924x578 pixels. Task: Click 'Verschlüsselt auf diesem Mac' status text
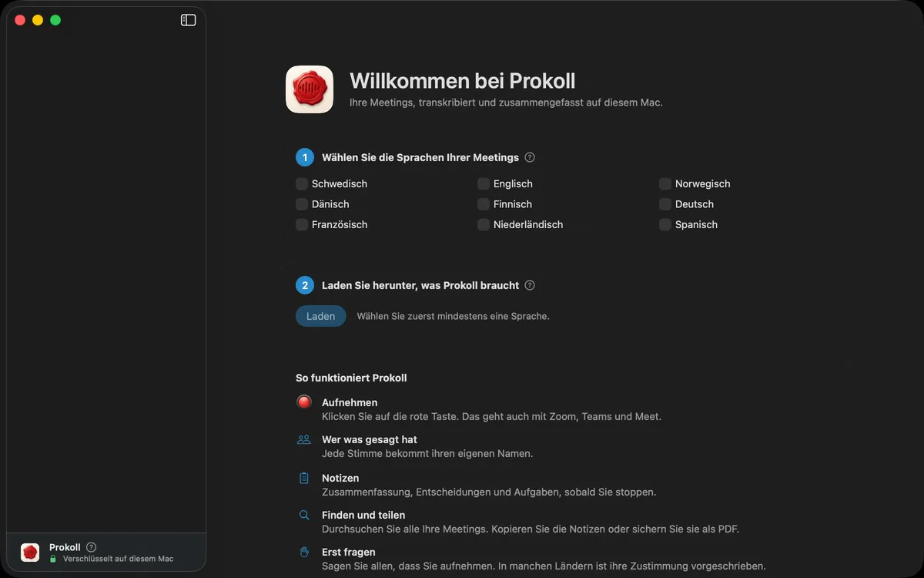(118, 559)
